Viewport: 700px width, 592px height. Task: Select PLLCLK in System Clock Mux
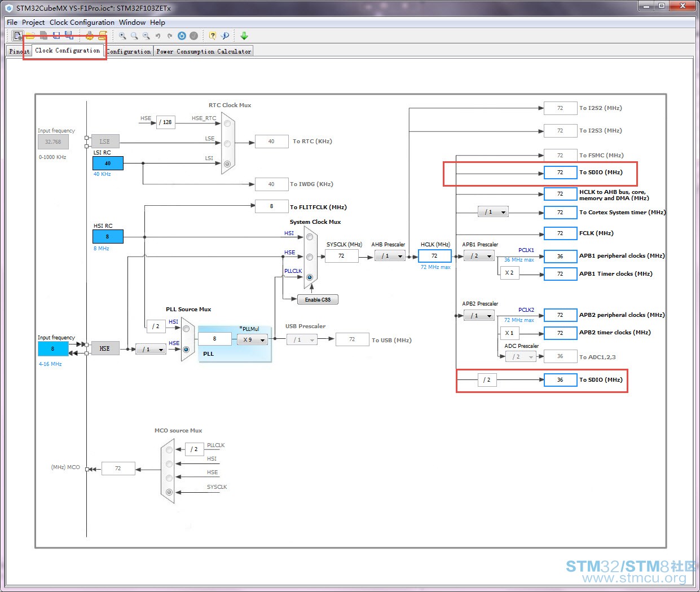point(310,277)
